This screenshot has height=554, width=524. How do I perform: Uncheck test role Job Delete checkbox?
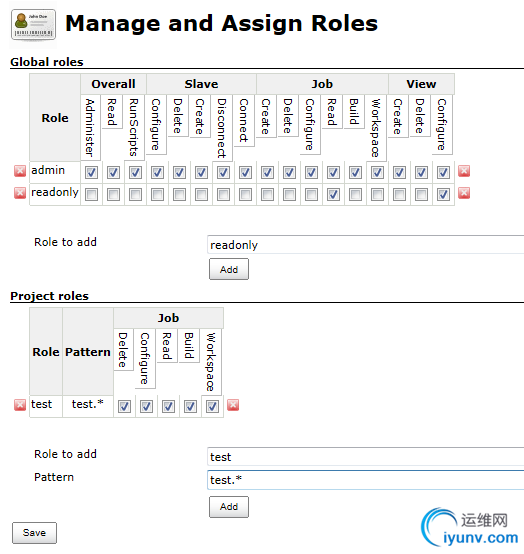coord(124,406)
